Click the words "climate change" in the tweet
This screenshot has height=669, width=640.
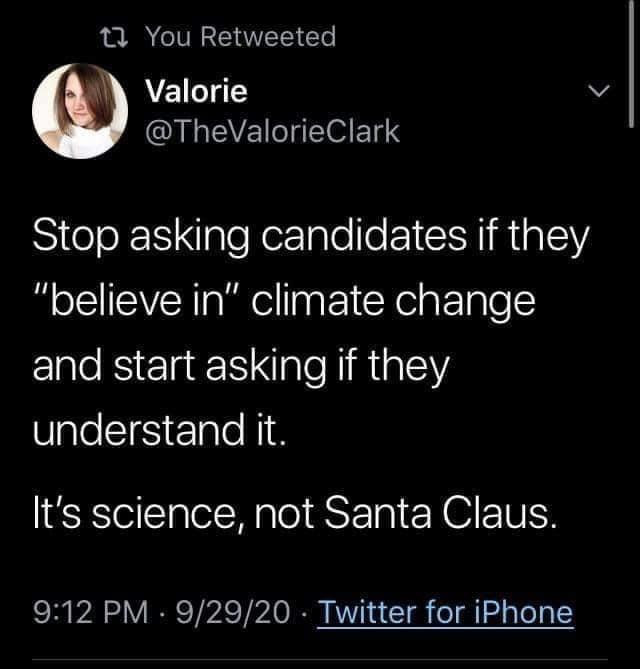404,298
